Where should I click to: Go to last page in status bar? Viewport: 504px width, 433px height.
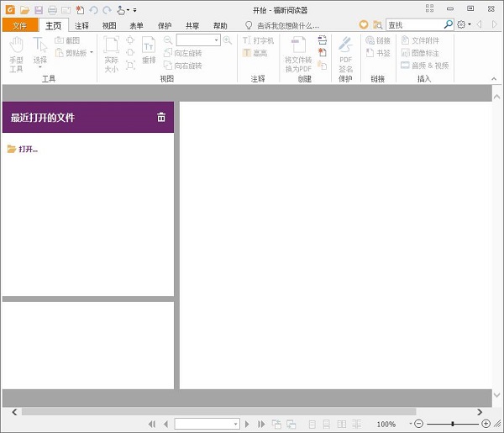[x=261, y=424]
